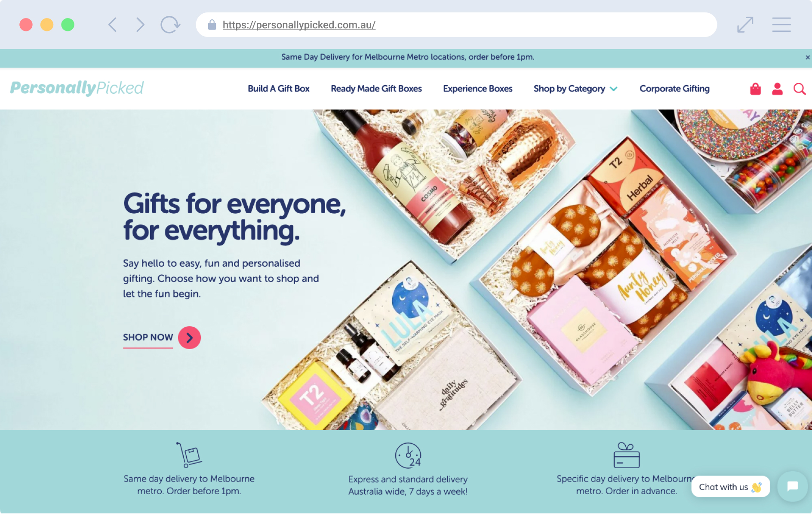
Task: Reload the page with refresh icon
Action: (170, 25)
